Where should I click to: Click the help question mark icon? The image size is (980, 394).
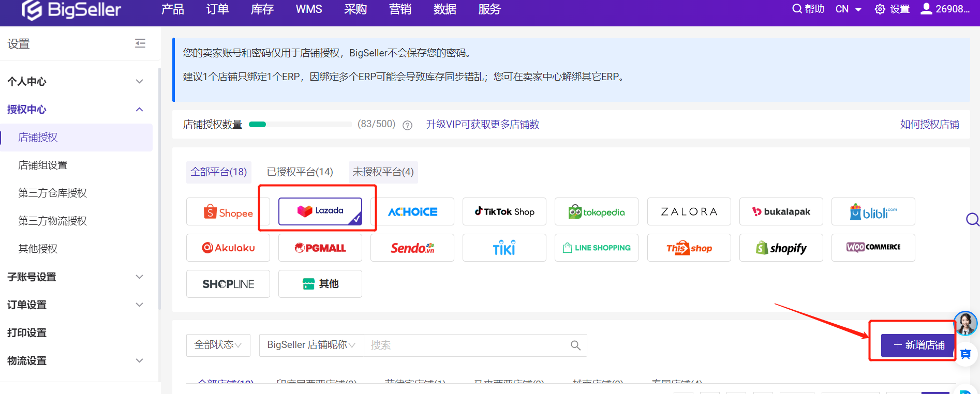(407, 125)
